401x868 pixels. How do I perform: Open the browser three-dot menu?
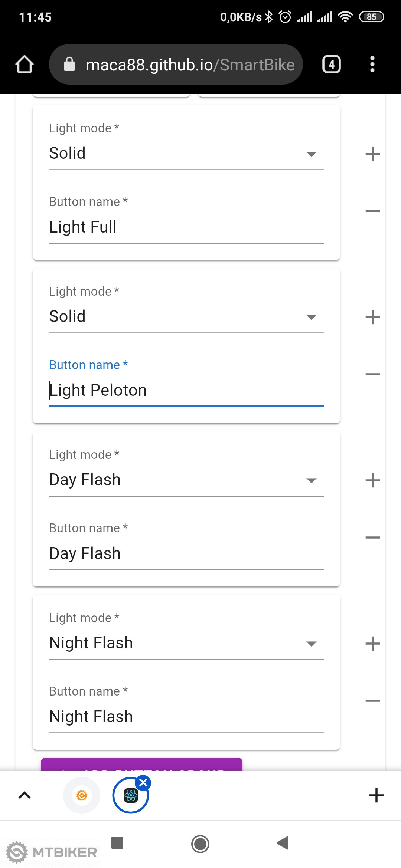pyautogui.click(x=372, y=65)
